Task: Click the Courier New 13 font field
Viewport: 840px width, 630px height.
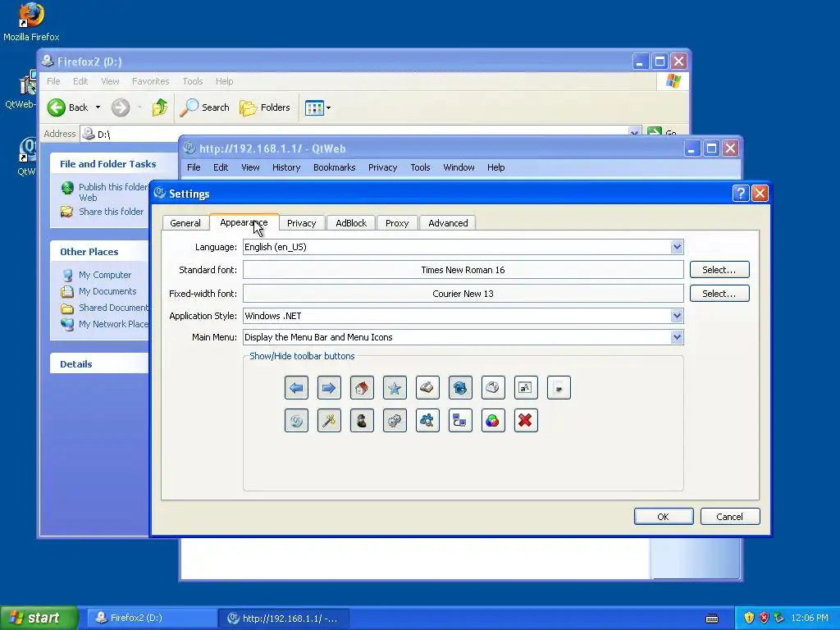Action: (x=463, y=293)
